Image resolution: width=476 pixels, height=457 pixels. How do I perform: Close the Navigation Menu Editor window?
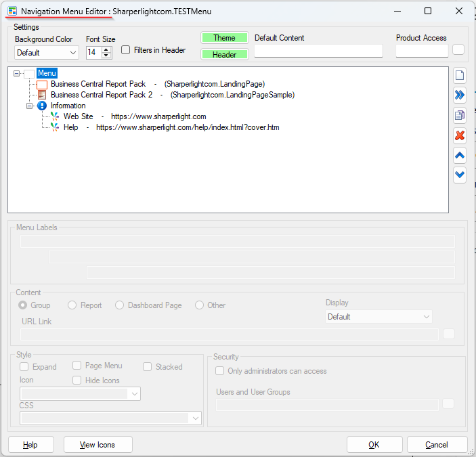click(459, 12)
